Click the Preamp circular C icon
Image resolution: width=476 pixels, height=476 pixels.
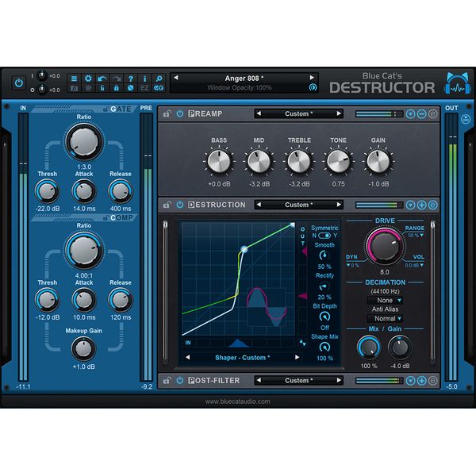tap(433, 113)
